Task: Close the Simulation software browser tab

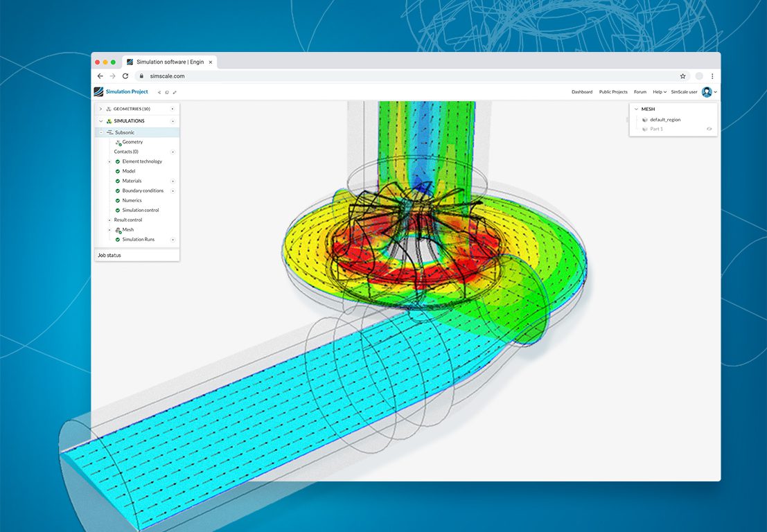Action: [211, 62]
